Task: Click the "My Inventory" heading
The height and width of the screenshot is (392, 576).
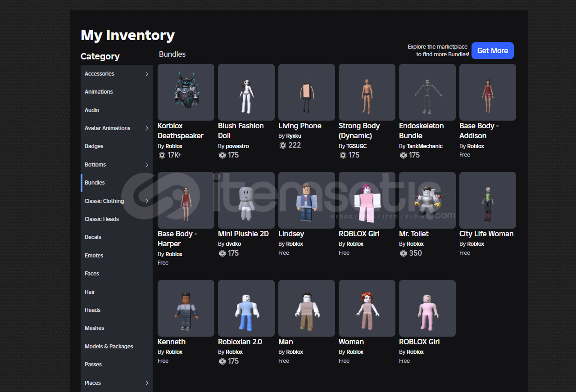Action: pos(127,36)
